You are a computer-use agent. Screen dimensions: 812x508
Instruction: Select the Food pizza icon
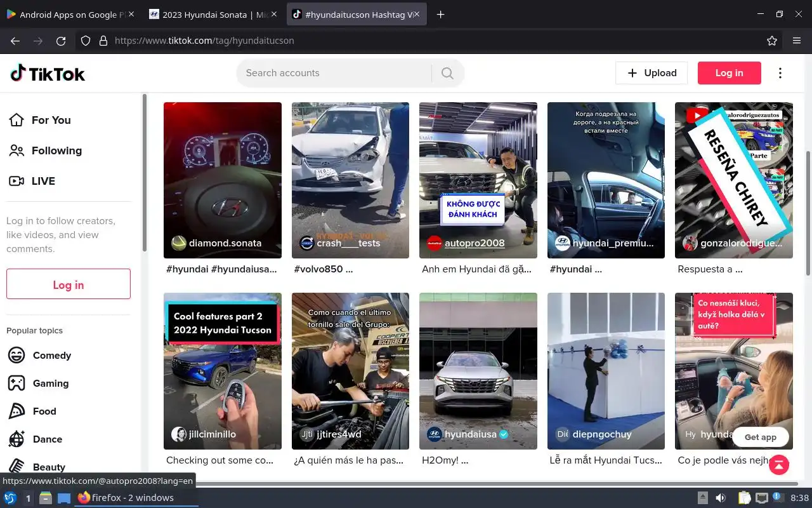pyautogui.click(x=16, y=411)
